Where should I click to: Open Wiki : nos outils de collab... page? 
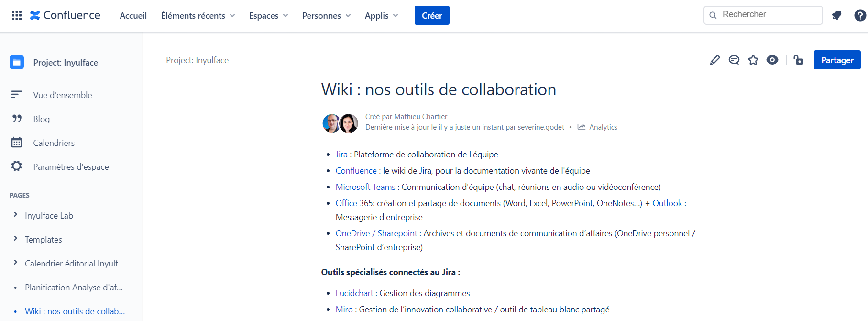pyautogui.click(x=75, y=311)
